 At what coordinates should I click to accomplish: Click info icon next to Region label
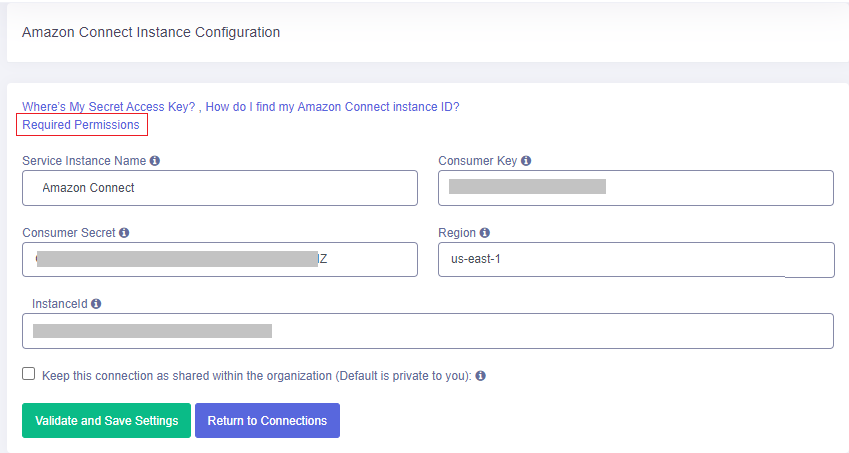[x=485, y=233]
